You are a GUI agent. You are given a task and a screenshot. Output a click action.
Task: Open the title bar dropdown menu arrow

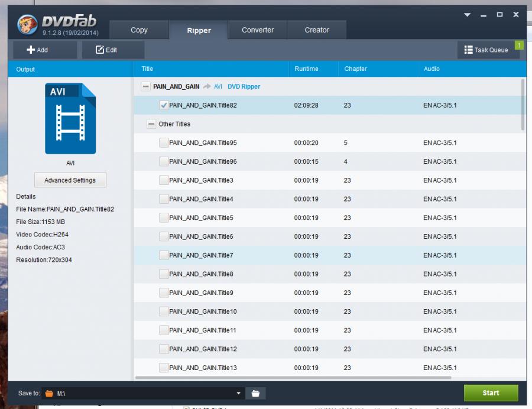pos(467,15)
